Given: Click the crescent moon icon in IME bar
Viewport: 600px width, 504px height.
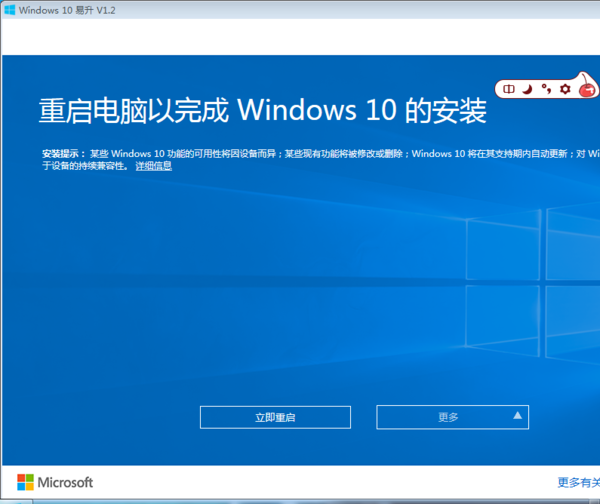Looking at the screenshot, I should [528, 89].
